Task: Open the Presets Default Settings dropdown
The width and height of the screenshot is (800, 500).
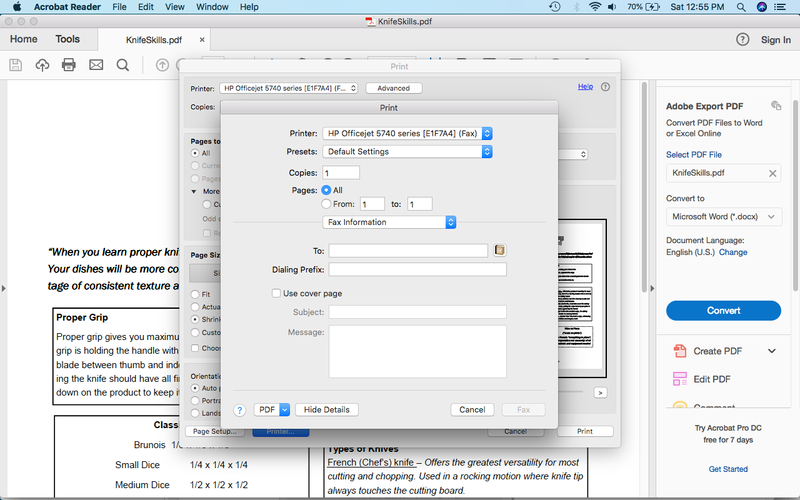Action: (406, 152)
